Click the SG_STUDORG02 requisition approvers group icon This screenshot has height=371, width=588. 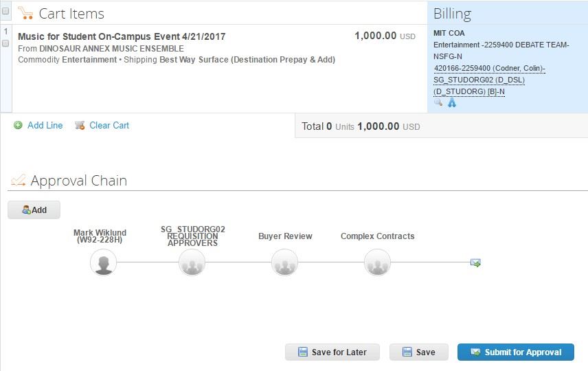tap(192, 262)
